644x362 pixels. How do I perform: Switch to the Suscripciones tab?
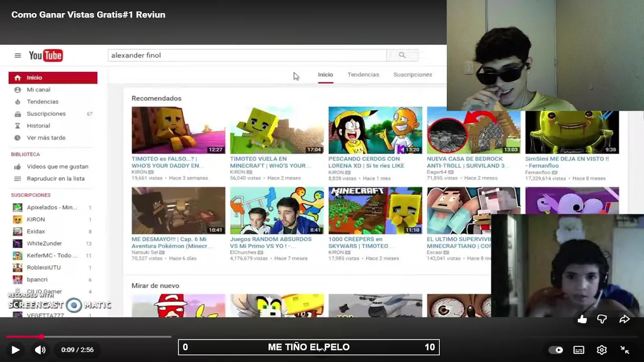tap(413, 74)
